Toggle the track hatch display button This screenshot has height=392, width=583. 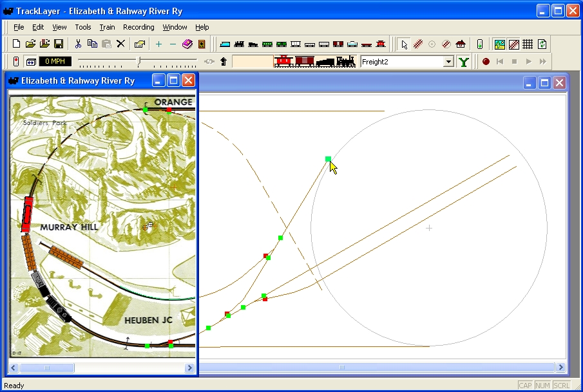tap(514, 44)
